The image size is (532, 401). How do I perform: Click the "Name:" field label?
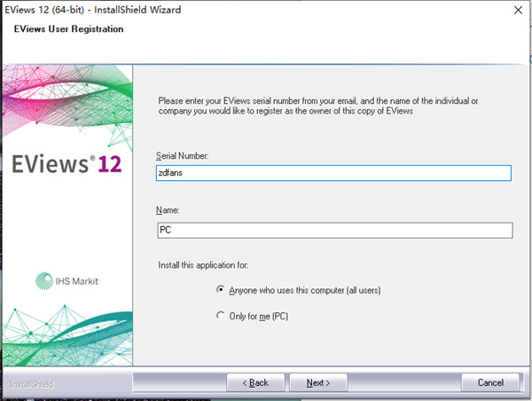[x=167, y=211]
